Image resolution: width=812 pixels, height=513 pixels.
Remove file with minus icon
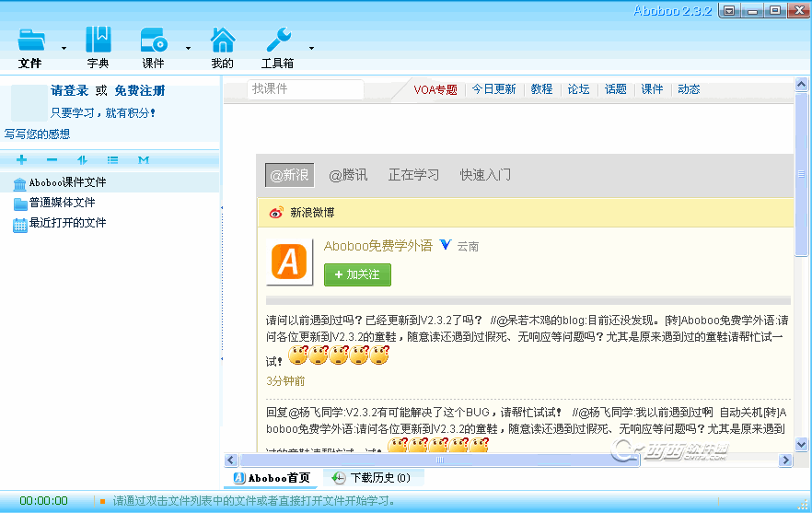52,159
